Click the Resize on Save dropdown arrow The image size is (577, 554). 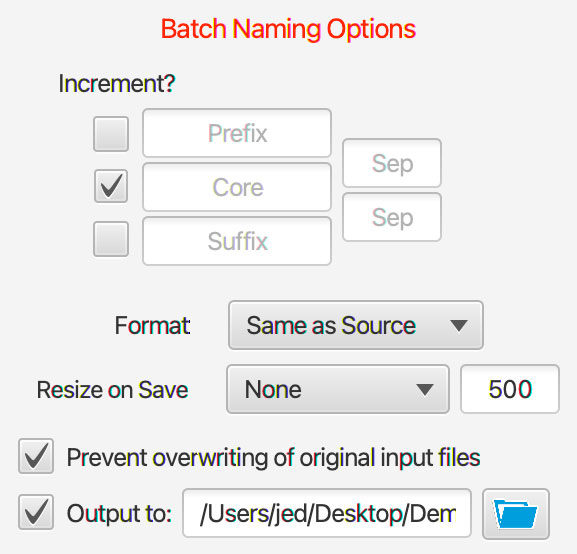(425, 389)
